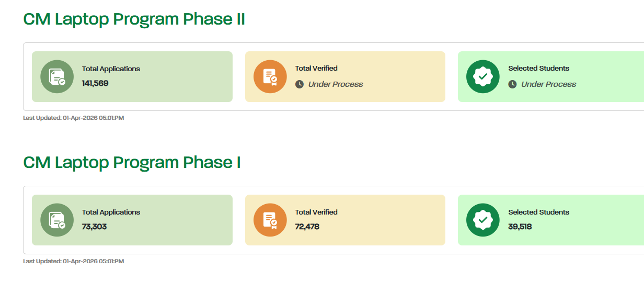The width and height of the screenshot is (644, 281).
Task: Click the 73,303 applications count
Action: pyautogui.click(x=94, y=227)
